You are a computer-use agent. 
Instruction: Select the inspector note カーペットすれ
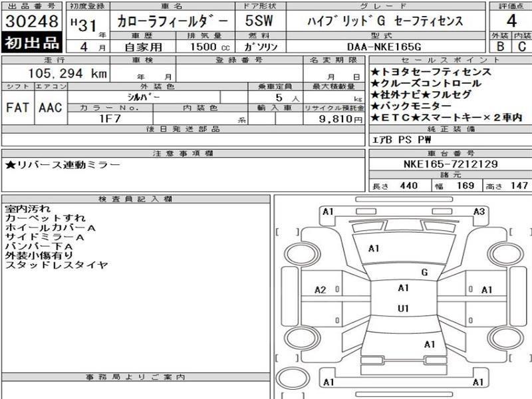[45, 218]
